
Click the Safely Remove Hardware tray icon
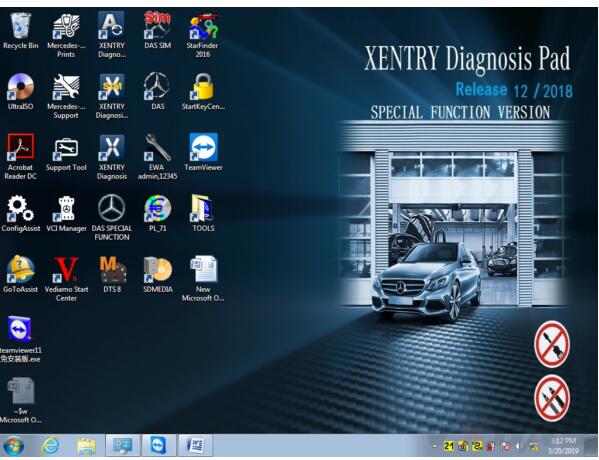click(x=534, y=446)
